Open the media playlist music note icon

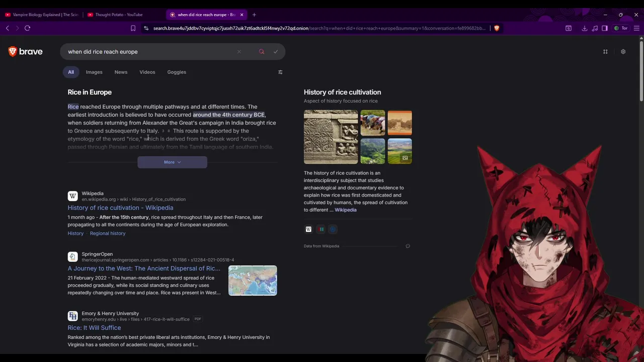(x=595, y=28)
